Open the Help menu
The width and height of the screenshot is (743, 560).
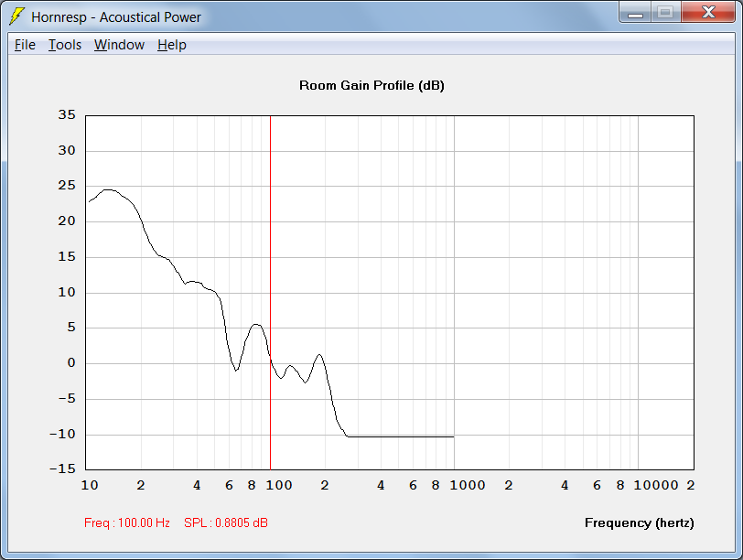171,45
